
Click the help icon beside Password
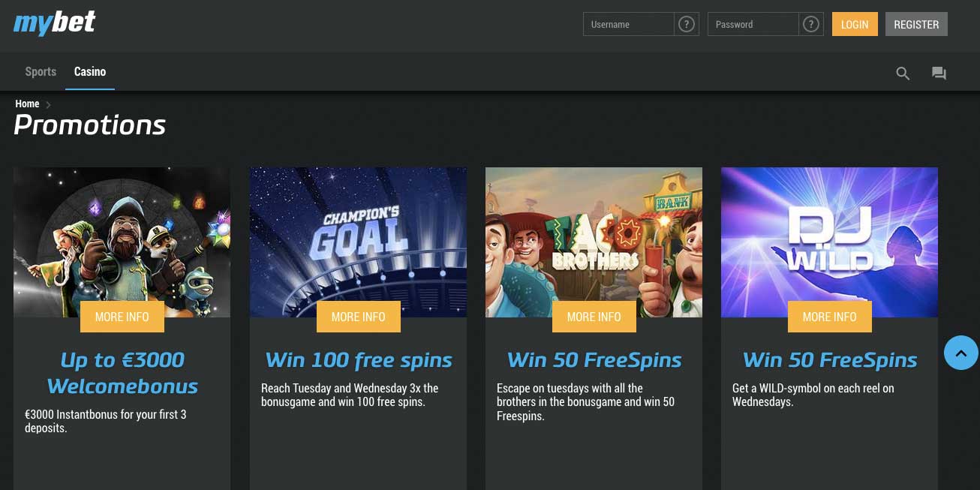810,24
